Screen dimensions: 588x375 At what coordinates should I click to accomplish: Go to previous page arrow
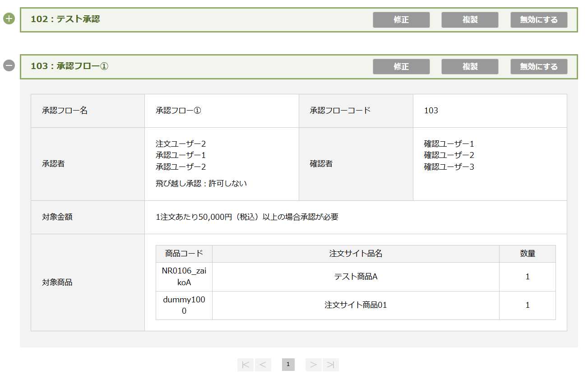263,365
